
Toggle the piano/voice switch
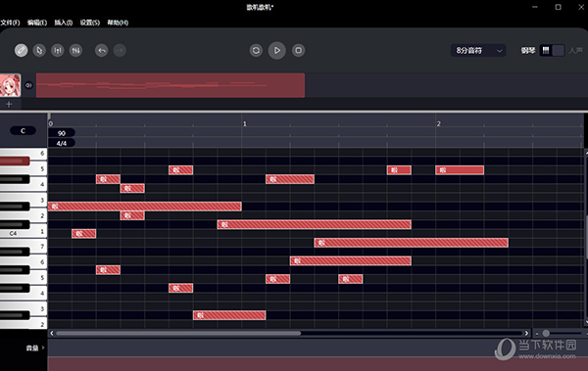552,50
